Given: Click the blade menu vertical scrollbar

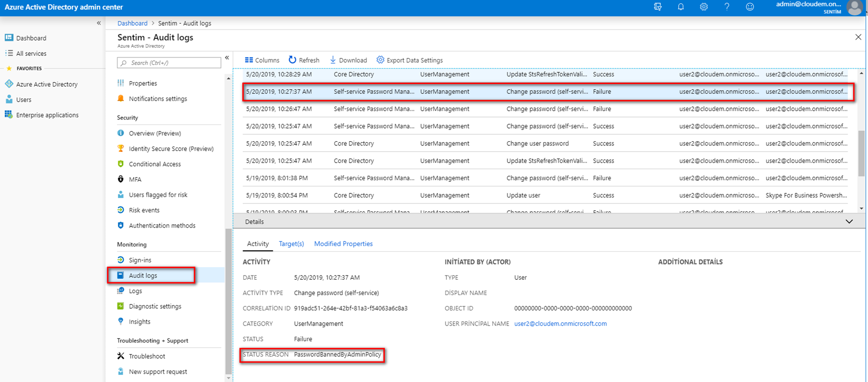Looking at the screenshot, I should 228,300.
